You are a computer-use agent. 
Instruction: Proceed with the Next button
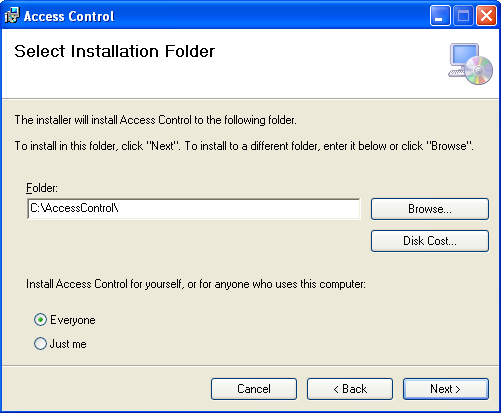(x=446, y=389)
